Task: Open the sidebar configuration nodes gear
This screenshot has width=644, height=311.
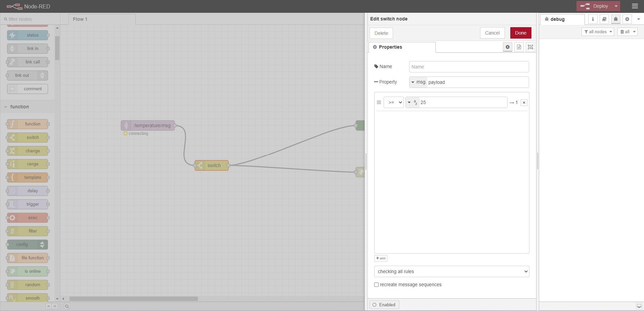Action: point(627,19)
